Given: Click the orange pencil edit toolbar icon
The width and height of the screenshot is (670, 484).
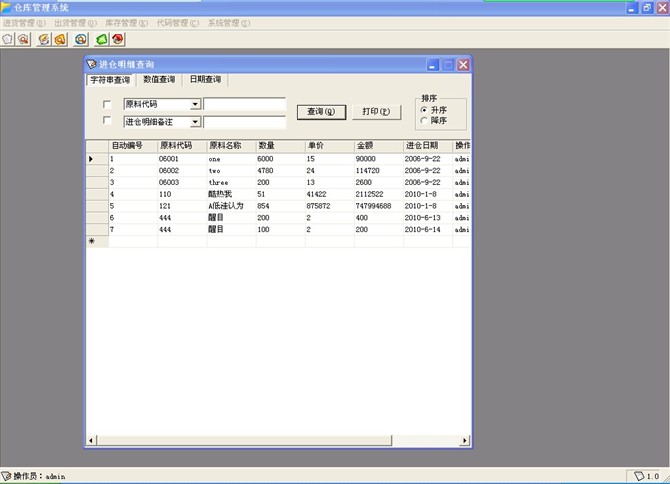Looking at the screenshot, I should (44, 39).
